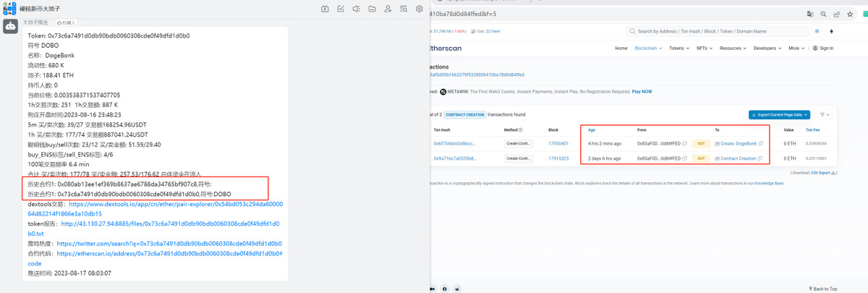Copy From address in the 4 hrs ago row
Viewport: 868px width, 293px height.
pyautogui.click(x=685, y=144)
